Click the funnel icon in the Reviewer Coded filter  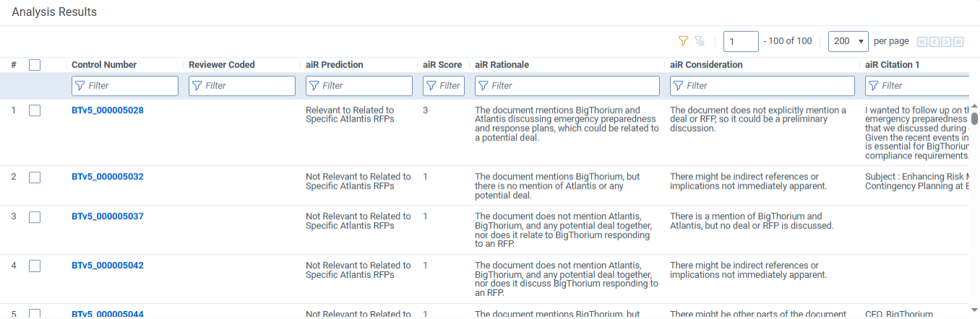(197, 86)
